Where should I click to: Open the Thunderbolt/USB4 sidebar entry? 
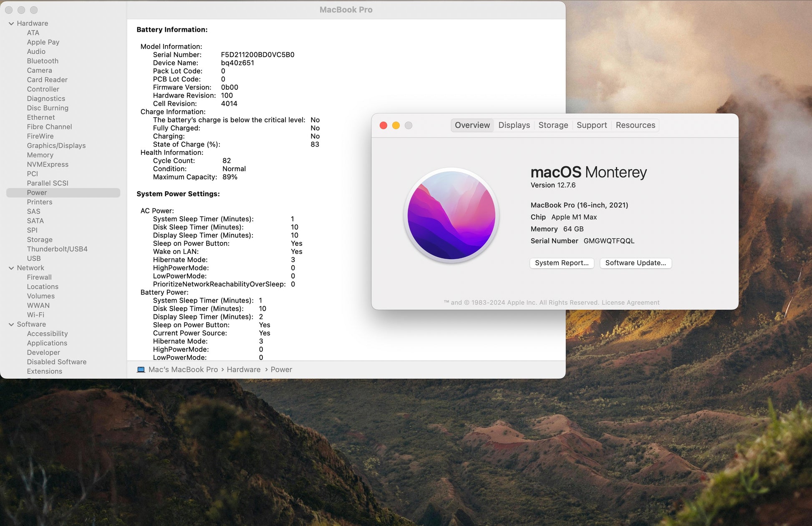57,249
